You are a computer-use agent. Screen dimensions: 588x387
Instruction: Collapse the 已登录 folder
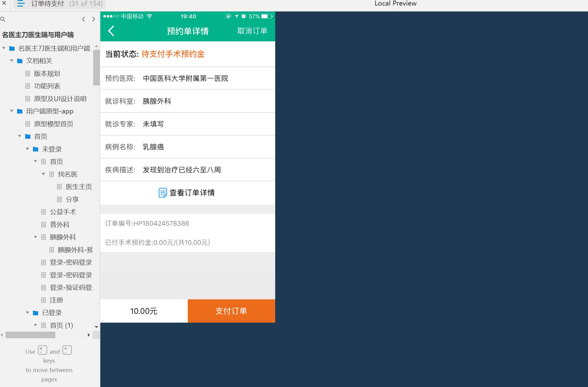tap(28, 313)
